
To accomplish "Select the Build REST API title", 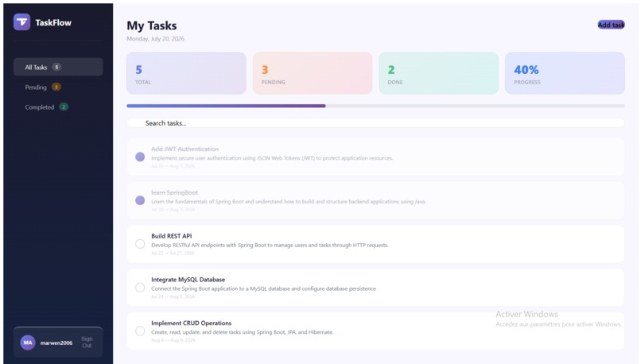I will pyautogui.click(x=171, y=236).
